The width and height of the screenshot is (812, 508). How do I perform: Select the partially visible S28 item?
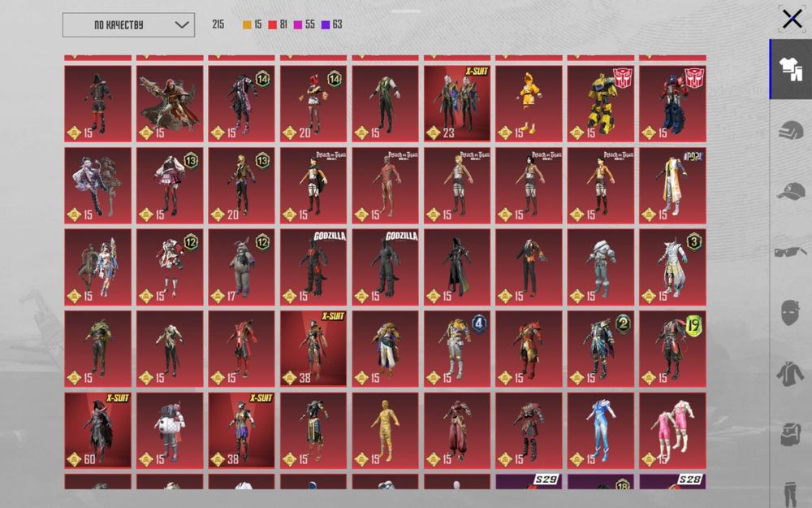pyautogui.click(x=672, y=481)
